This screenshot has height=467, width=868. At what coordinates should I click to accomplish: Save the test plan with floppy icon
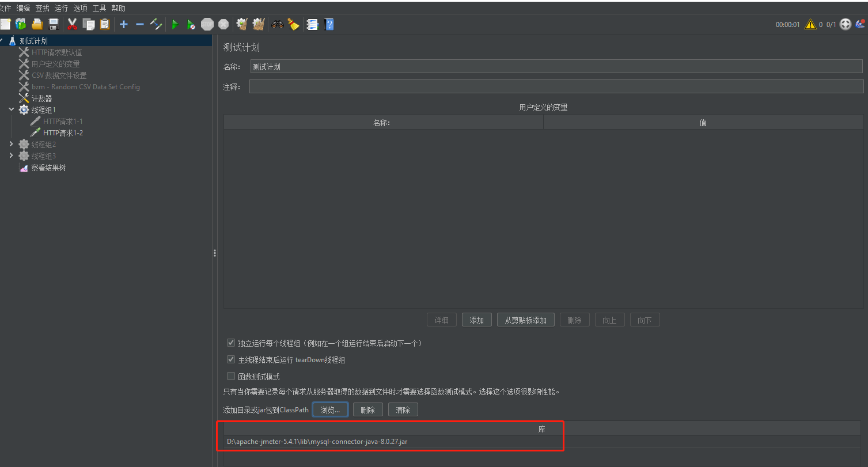click(54, 24)
